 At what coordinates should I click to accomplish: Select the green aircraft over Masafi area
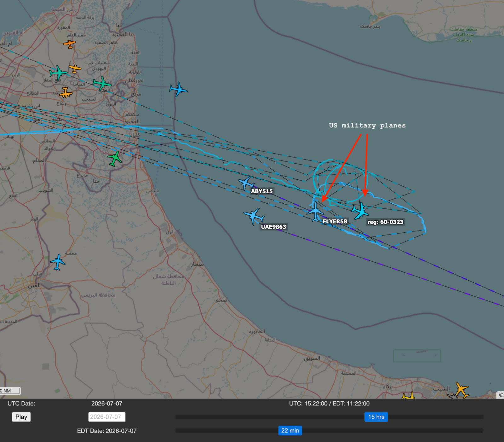coord(102,84)
